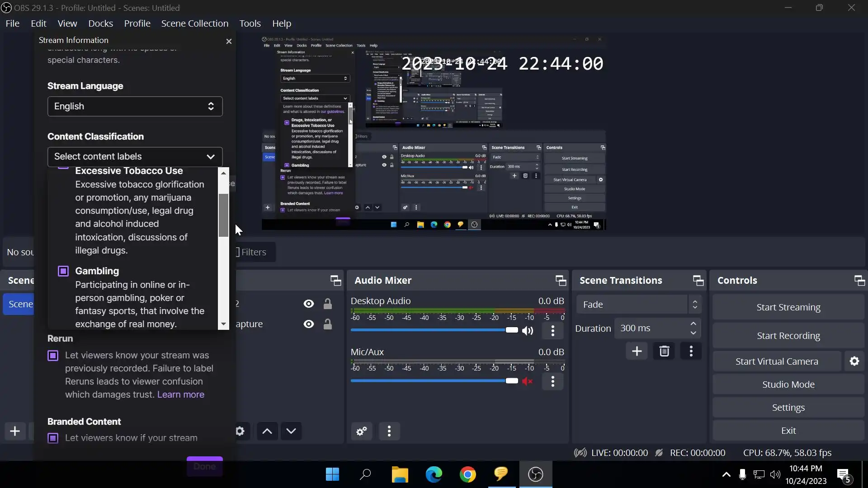868x488 pixels.
Task: Open Virtual Camera settings gear
Action: pyautogui.click(x=854, y=361)
